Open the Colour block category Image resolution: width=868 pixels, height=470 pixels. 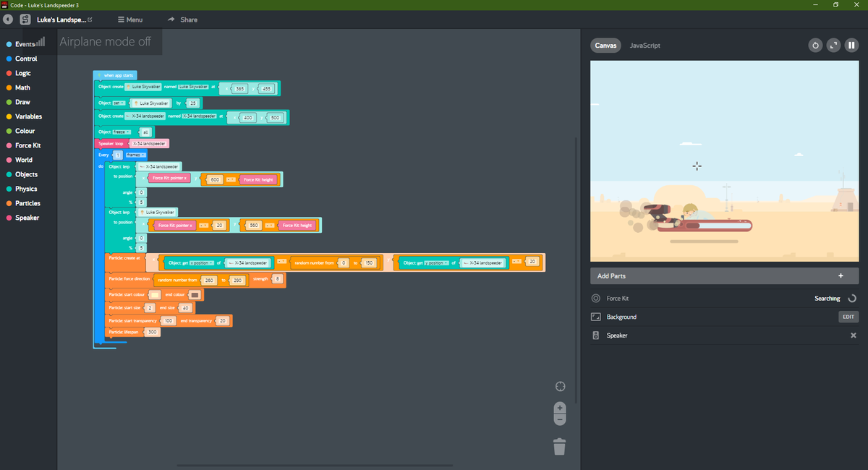click(x=21, y=131)
